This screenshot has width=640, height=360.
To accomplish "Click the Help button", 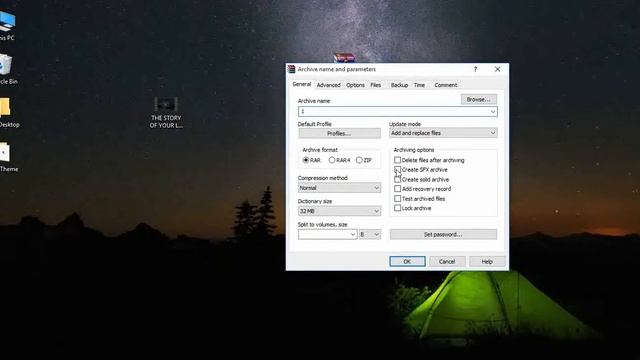I will click(x=487, y=261).
